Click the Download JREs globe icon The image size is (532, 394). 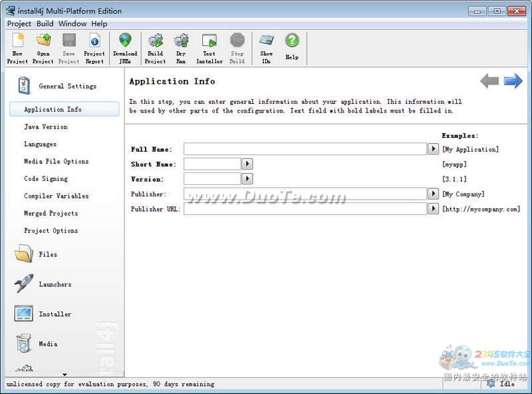[x=125, y=40]
